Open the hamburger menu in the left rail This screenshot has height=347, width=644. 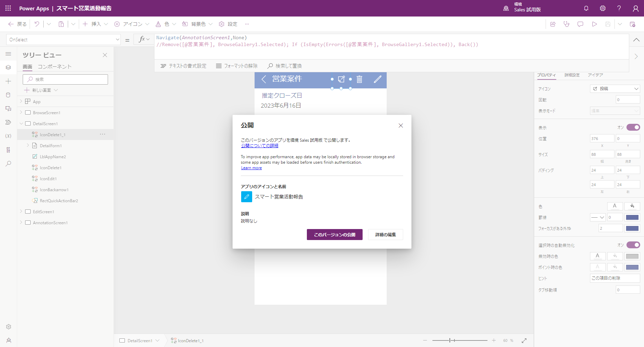(8, 54)
